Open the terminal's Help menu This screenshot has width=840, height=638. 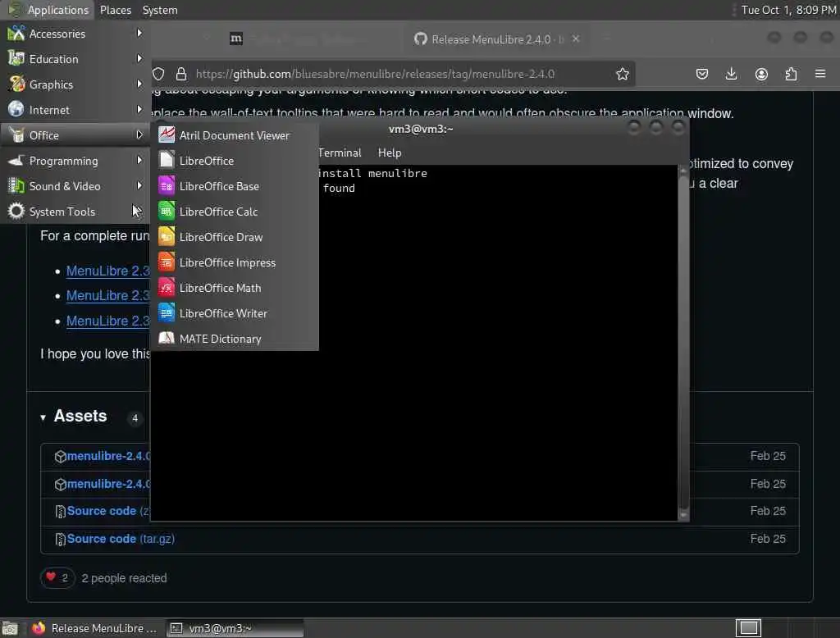[390, 153]
